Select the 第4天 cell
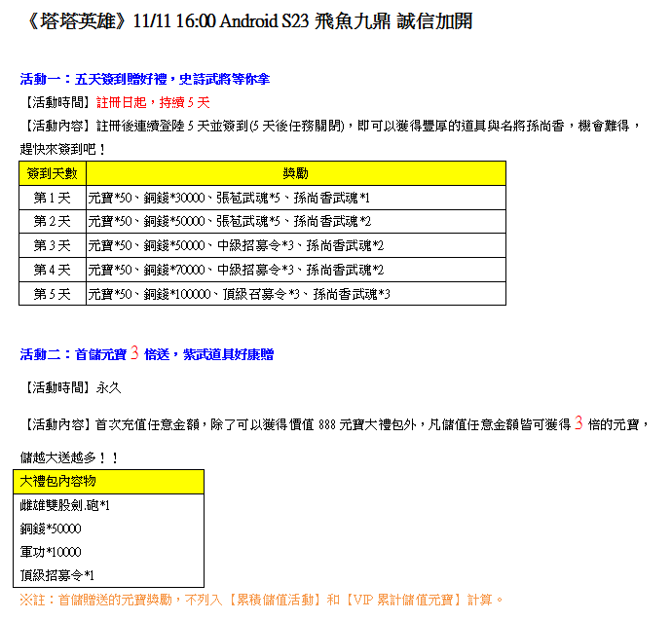 click(53, 270)
